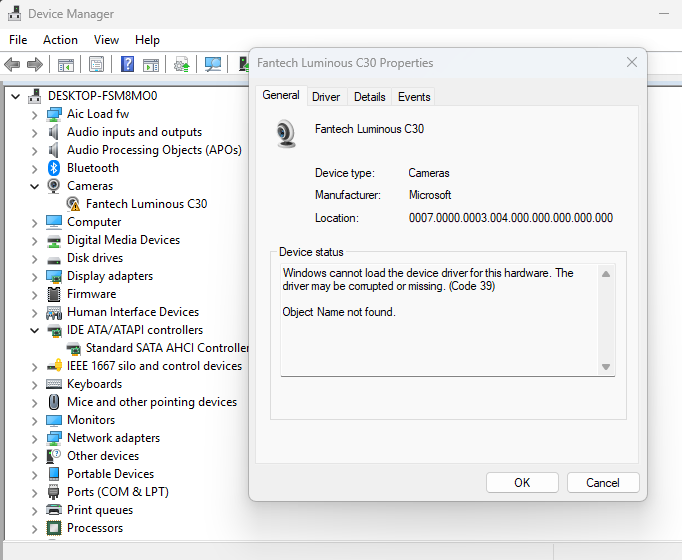Collapse the DESKTOP-FSM8MO0 root node

point(16,96)
